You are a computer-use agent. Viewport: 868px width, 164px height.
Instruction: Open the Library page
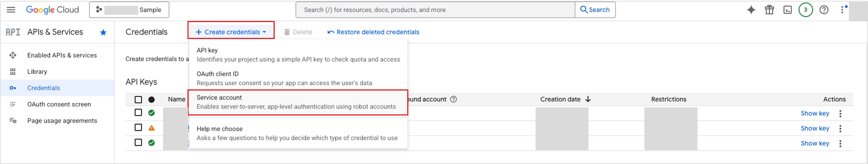coord(37,72)
